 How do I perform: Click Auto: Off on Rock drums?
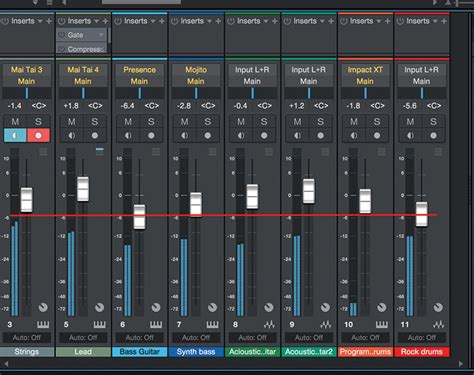point(421,338)
